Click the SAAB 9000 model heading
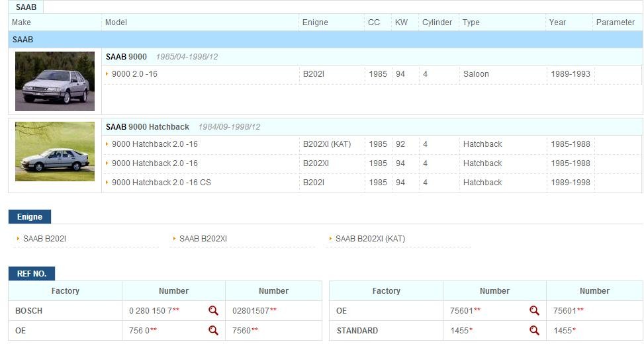 pyautogui.click(x=126, y=57)
